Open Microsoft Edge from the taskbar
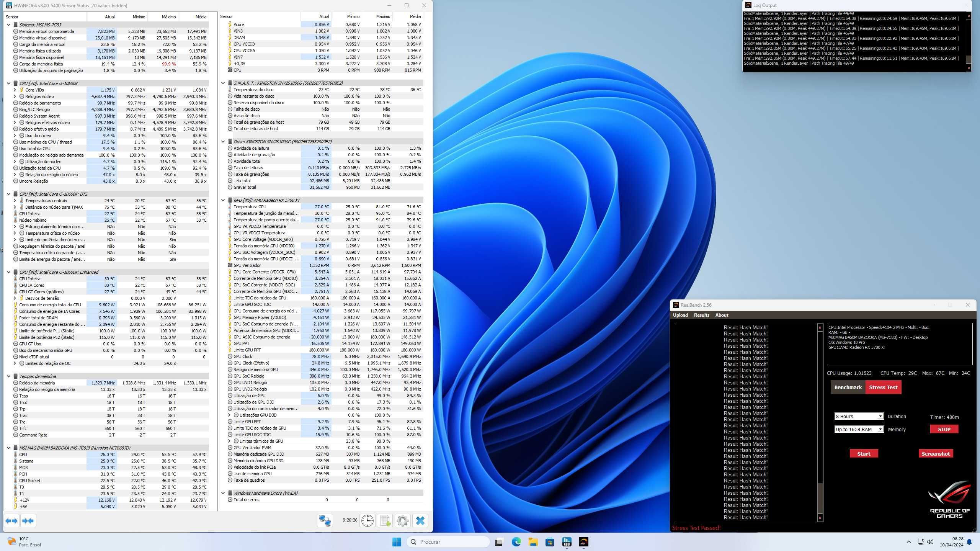 pyautogui.click(x=516, y=542)
